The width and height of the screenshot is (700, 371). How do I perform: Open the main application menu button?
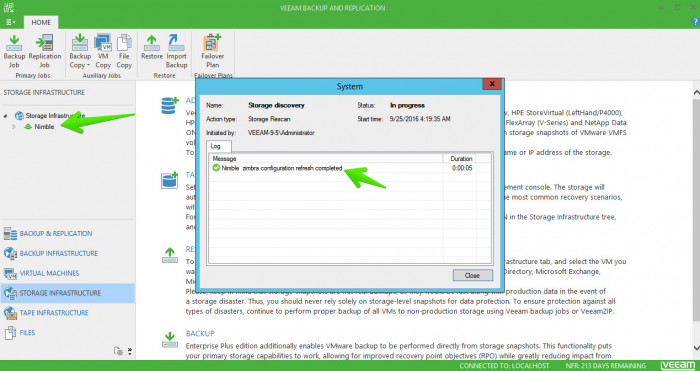[x=11, y=22]
